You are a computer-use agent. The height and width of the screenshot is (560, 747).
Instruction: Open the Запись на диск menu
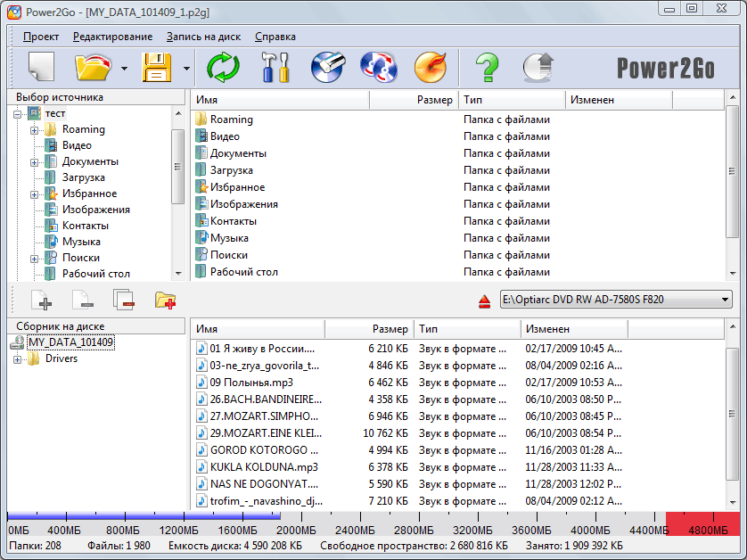pos(204,37)
